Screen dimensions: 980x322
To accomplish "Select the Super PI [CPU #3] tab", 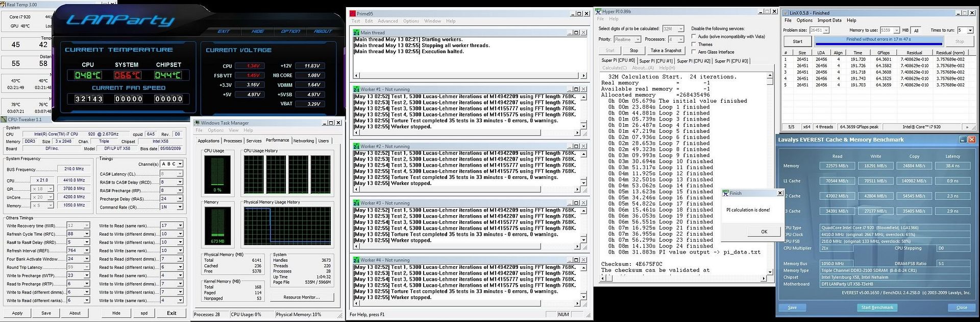I will [731, 61].
